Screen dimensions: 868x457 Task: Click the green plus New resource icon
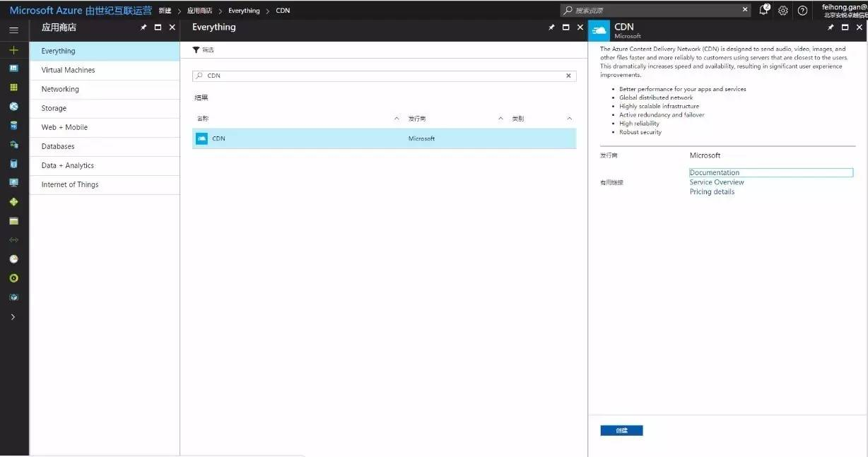pyautogui.click(x=13, y=50)
